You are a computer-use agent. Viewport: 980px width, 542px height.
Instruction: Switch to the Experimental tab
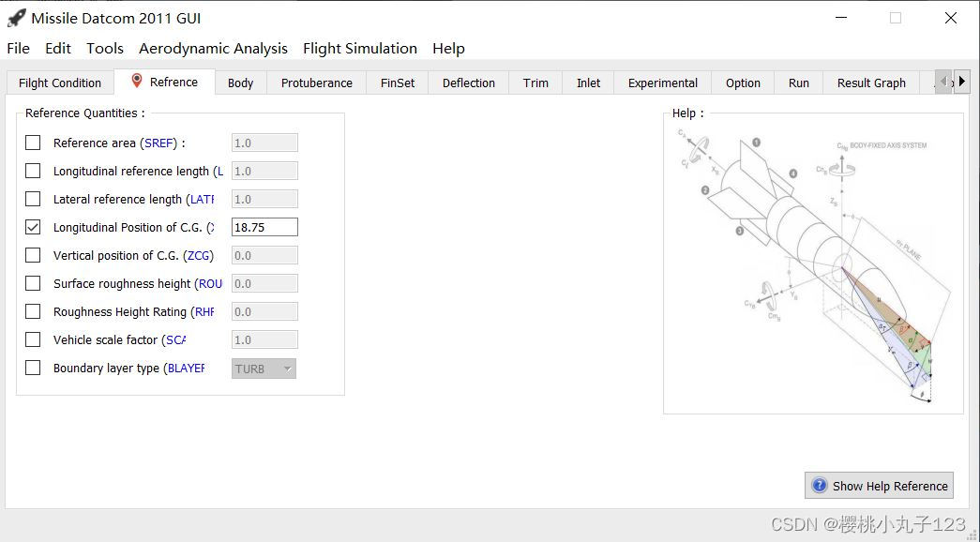tap(662, 83)
